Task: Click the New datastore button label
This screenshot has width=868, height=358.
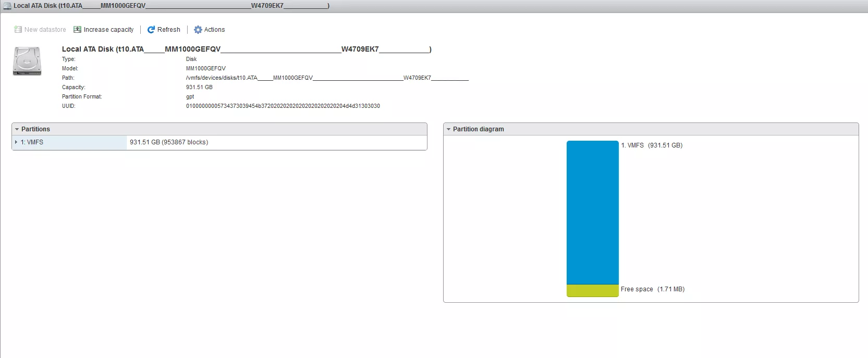Action: click(x=45, y=30)
